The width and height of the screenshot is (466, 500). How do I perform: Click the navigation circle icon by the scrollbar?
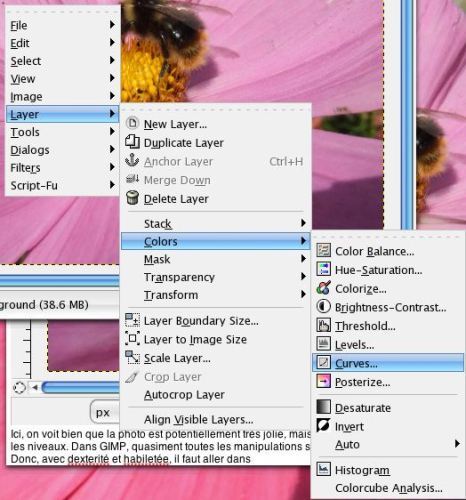(x=19, y=388)
